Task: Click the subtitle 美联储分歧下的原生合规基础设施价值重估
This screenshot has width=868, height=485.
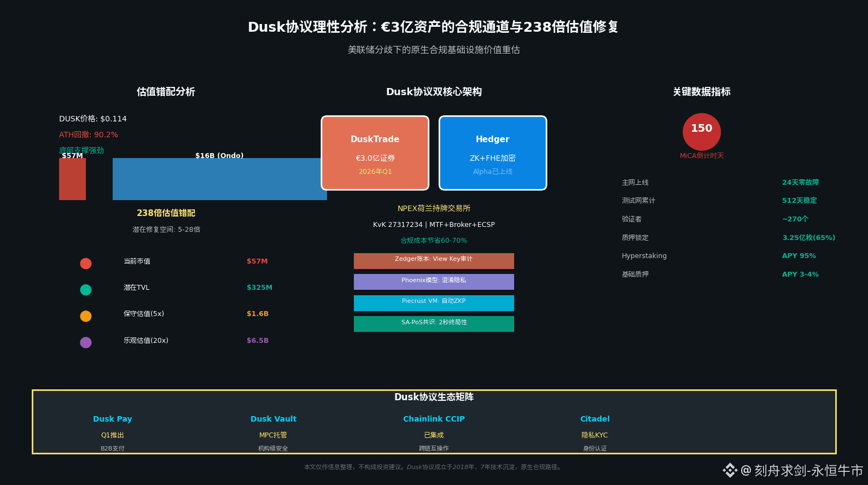Action: click(x=434, y=50)
